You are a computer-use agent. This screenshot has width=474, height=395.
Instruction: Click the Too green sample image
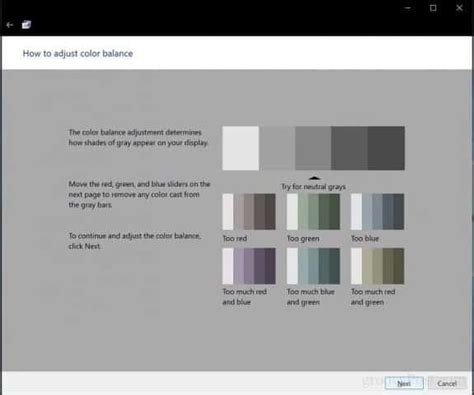pos(313,212)
